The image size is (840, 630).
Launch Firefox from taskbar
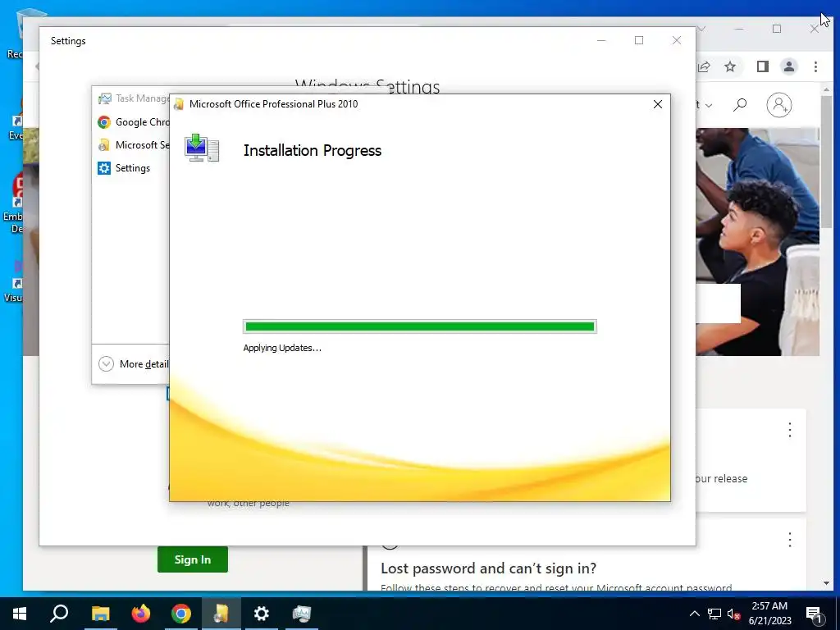[x=141, y=614]
